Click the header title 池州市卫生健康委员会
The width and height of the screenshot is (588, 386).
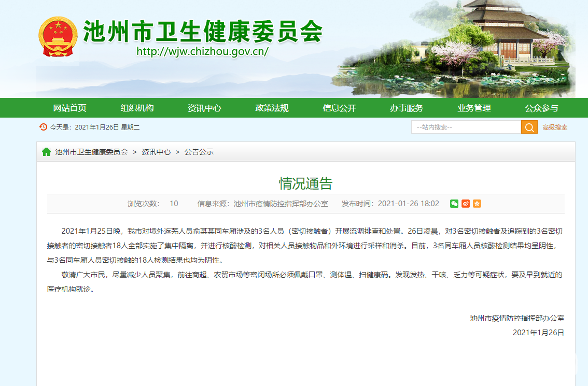coord(203,32)
